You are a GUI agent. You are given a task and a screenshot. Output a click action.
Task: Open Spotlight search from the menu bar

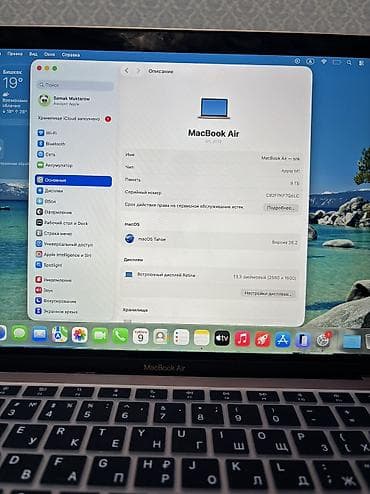pos(349,62)
